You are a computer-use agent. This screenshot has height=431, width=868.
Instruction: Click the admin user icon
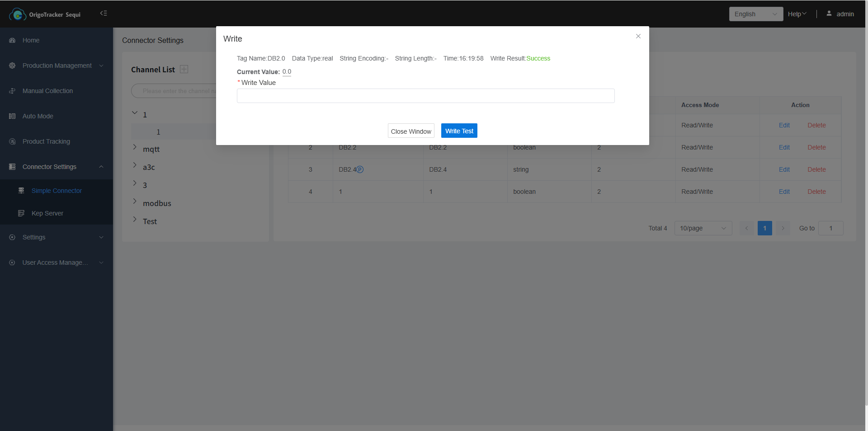pos(829,14)
